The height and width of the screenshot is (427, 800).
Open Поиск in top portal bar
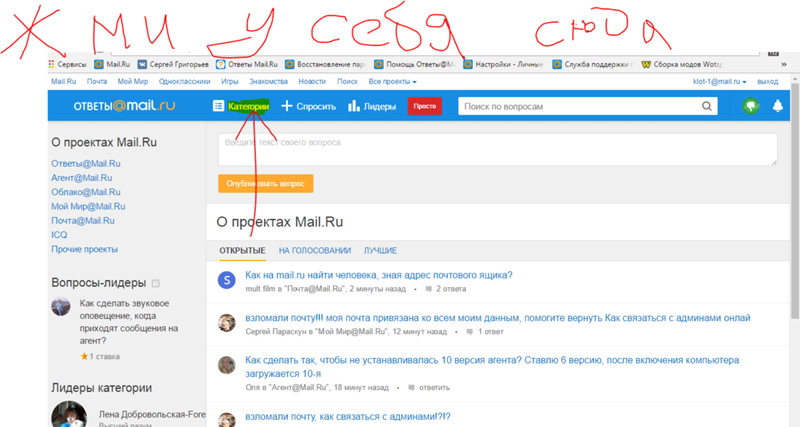(x=347, y=82)
